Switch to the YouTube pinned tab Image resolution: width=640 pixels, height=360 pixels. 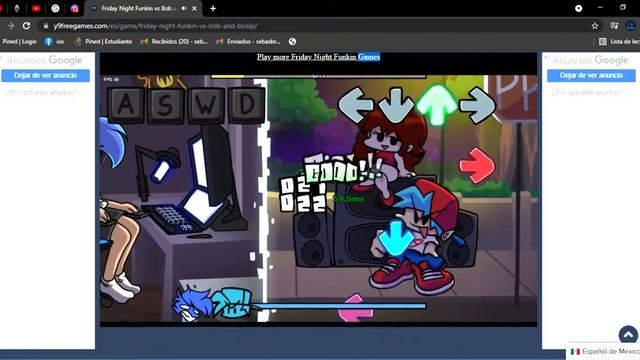(36, 8)
